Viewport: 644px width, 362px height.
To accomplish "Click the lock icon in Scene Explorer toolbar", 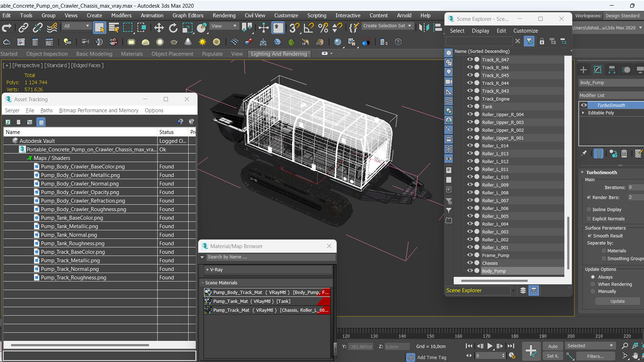I will coord(542,41).
